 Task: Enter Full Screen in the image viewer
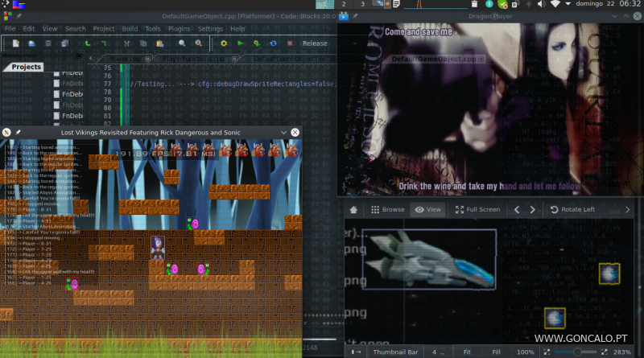(x=477, y=209)
